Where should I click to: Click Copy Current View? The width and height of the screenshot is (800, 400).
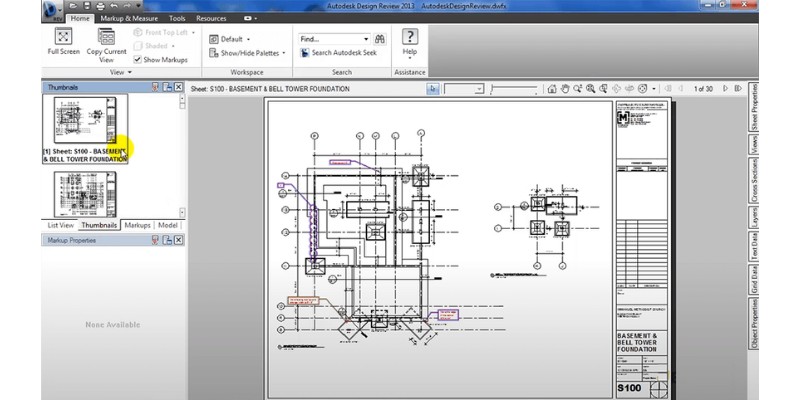[x=106, y=45]
